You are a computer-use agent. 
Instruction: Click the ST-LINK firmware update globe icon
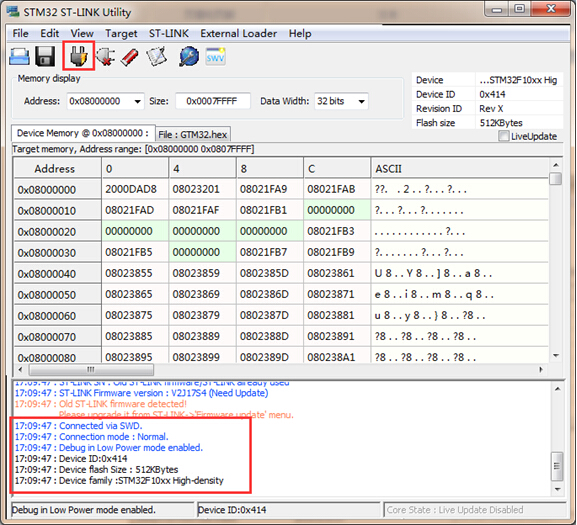tap(189, 57)
